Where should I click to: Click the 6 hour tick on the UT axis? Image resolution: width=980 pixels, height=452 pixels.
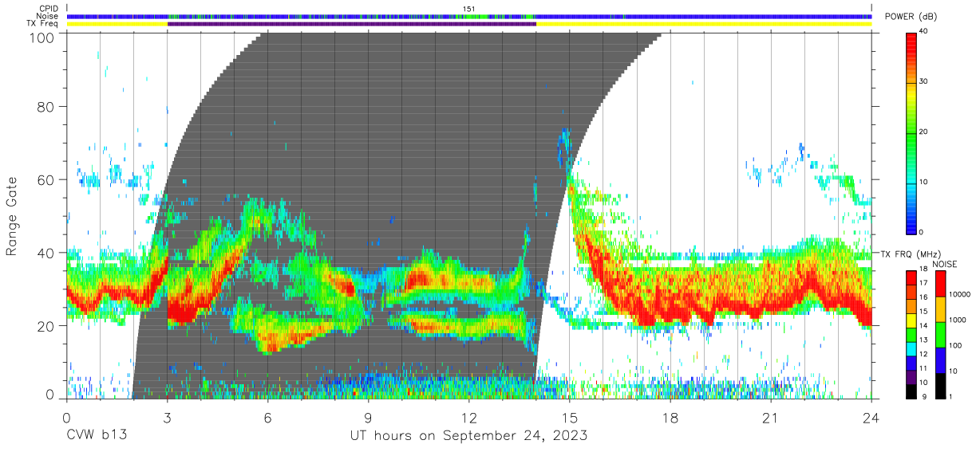(x=267, y=418)
